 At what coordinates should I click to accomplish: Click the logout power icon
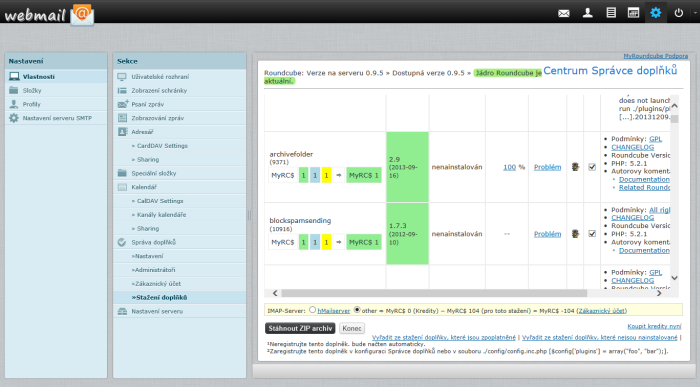point(679,12)
